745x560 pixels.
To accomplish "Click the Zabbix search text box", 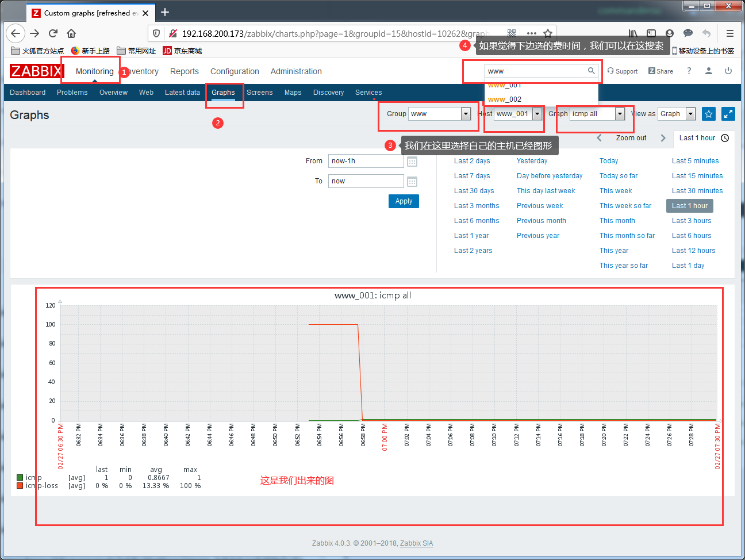I will (536, 71).
